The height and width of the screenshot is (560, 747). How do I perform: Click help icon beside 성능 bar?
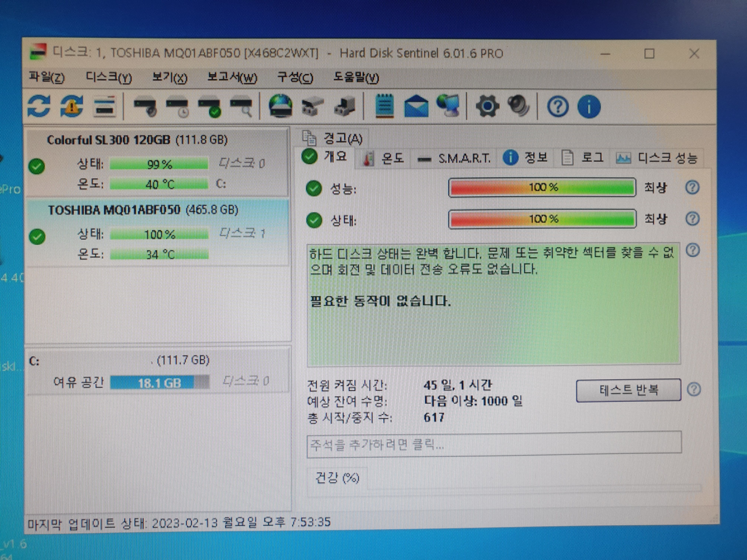tap(692, 187)
